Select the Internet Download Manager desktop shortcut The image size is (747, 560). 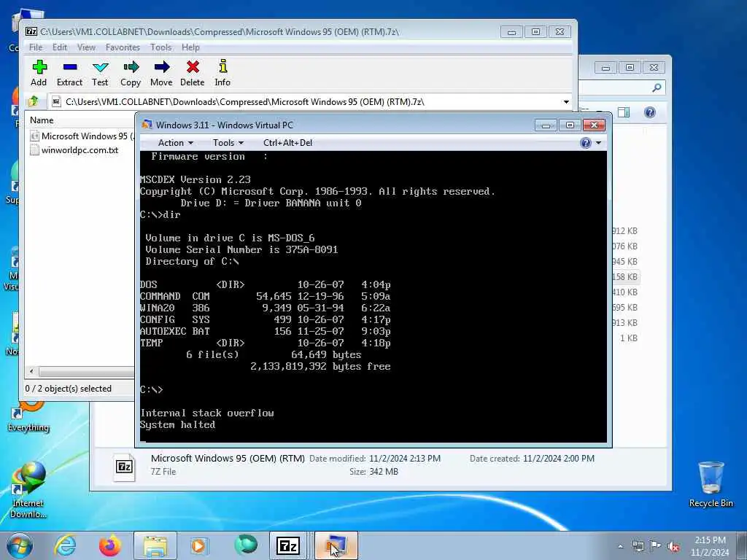(x=28, y=489)
